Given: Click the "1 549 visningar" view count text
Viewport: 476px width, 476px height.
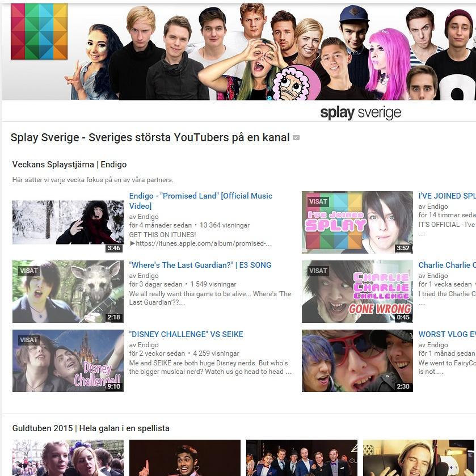Looking at the screenshot, I should point(213,284).
